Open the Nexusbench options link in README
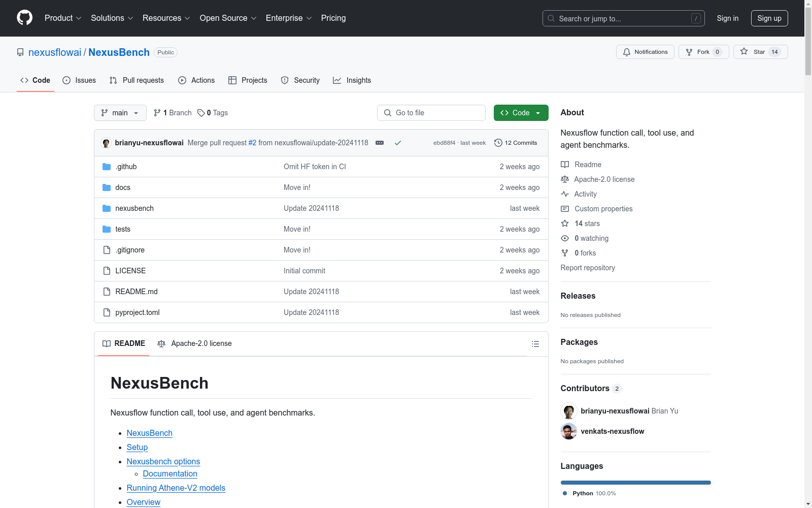The image size is (812, 508). (163, 462)
